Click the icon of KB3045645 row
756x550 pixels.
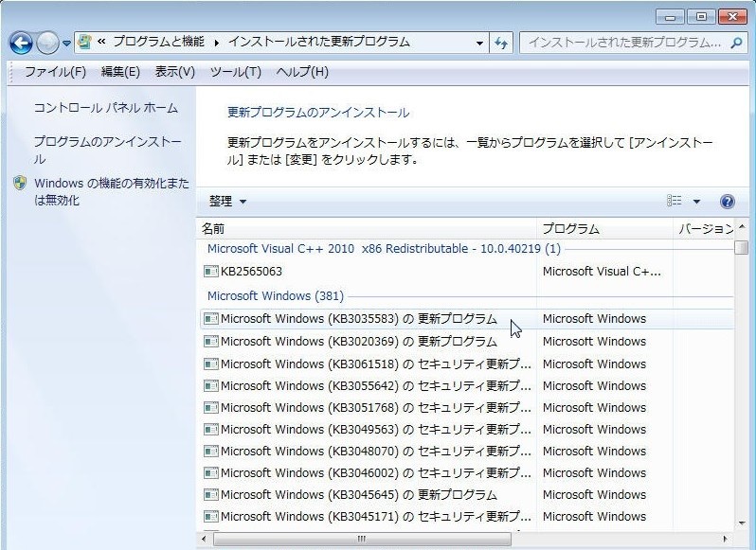pos(210,494)
